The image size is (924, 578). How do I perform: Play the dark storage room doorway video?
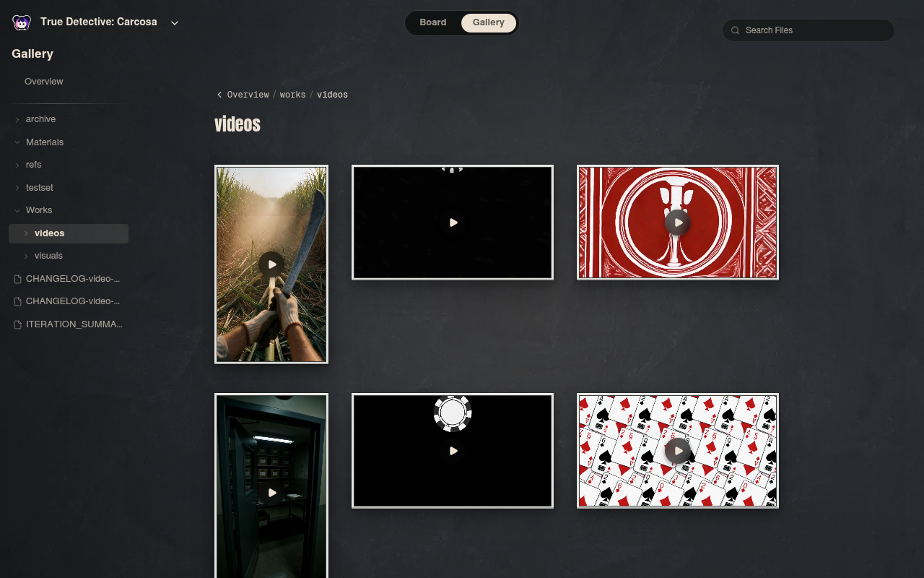click(271, 493)
